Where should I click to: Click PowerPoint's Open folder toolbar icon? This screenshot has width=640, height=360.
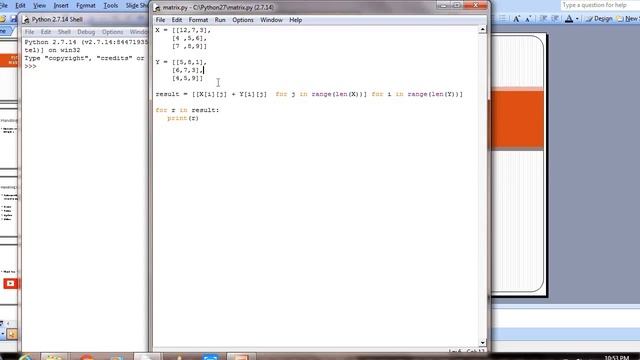pos(2,19)
